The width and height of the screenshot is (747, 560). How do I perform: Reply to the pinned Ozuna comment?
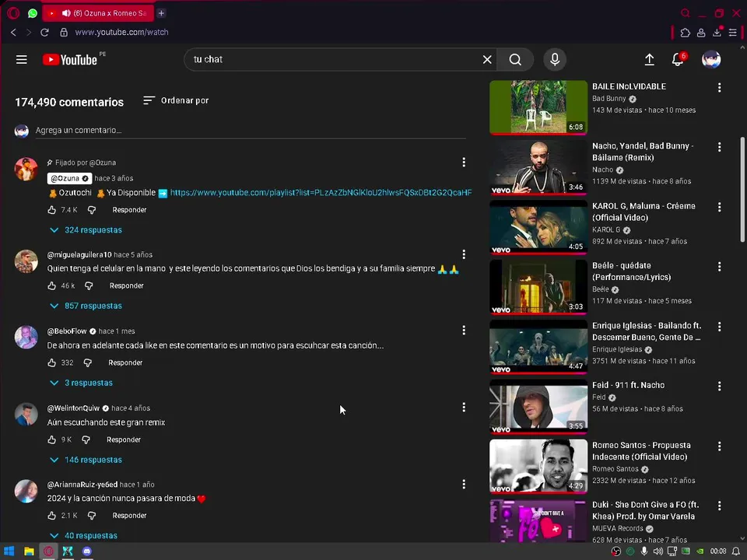pyautogui.click(x=129, y=209)
